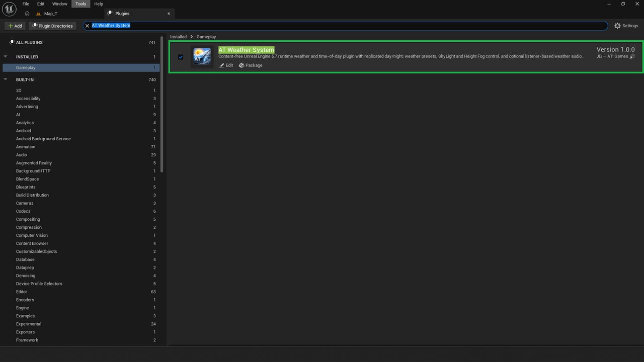Close the Plugins tab
This screenshot has width=644, height=362.
pyautogui.click(x=169, y=14)
